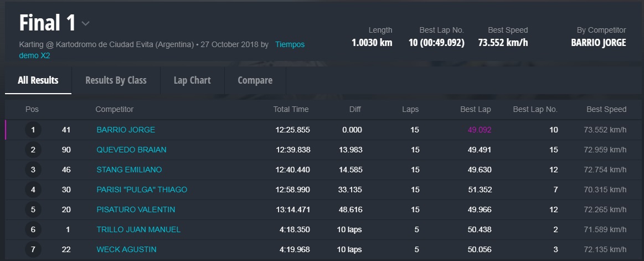The height and width of the screenshot is (261, 644).
Task: Open competitor BARRIO JORGE
Action: [x=126, y=130]
